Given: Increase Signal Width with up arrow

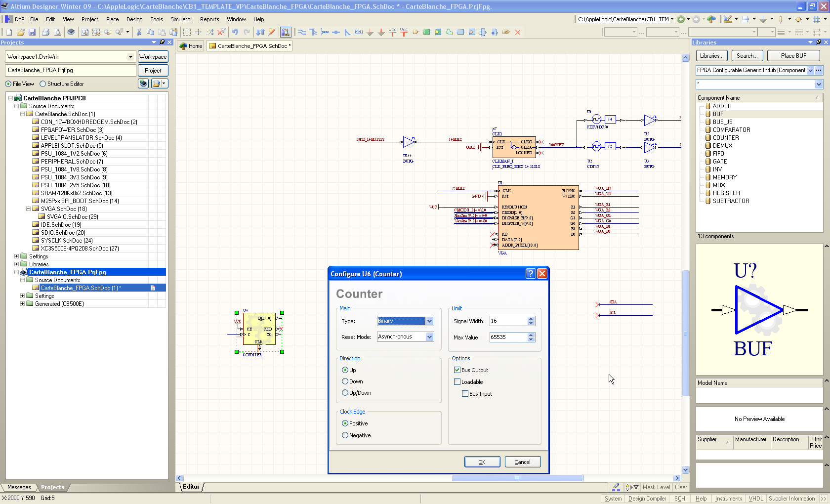Looking at the screenshot, I should pyautogui.click(x=531, y=319).
